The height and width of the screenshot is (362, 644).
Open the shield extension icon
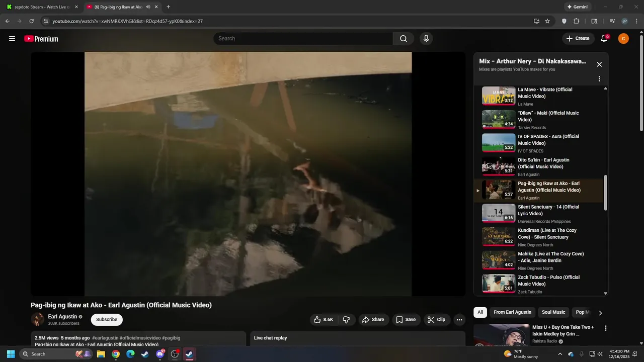coord(564,21)
